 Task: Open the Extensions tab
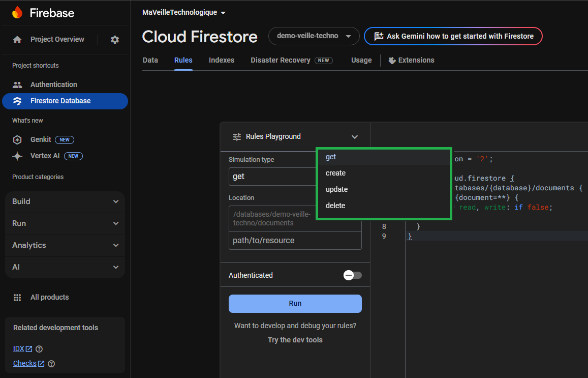(x=411, y=61)
